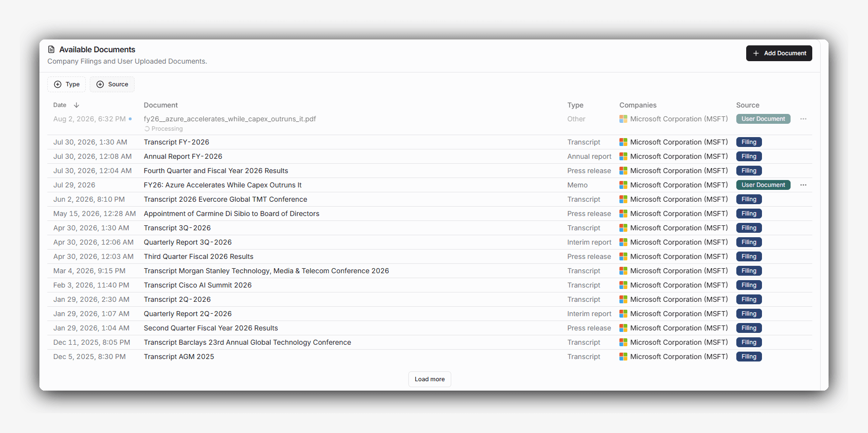Click Microsoft logo in Cisco AI Summit row

pyautogui.click(x=623, y=285)
